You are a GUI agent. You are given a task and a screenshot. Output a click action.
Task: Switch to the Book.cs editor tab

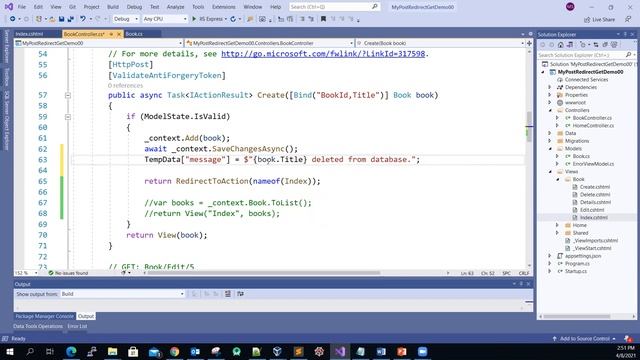[x=134, y=34]
